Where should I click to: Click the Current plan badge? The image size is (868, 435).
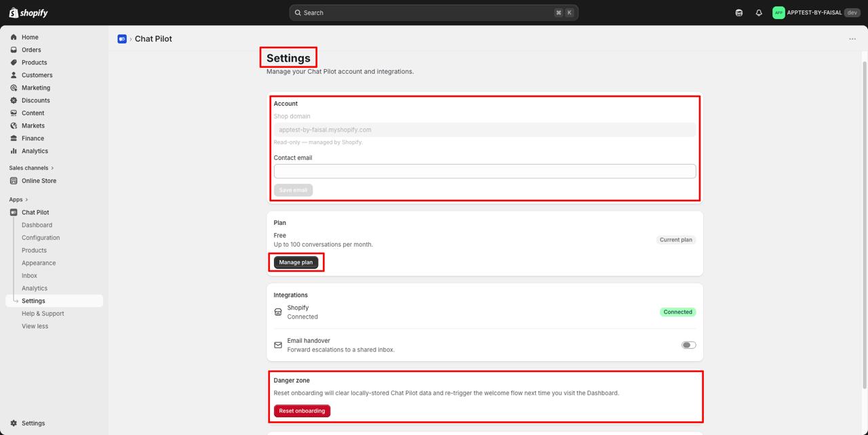point(676,240)
